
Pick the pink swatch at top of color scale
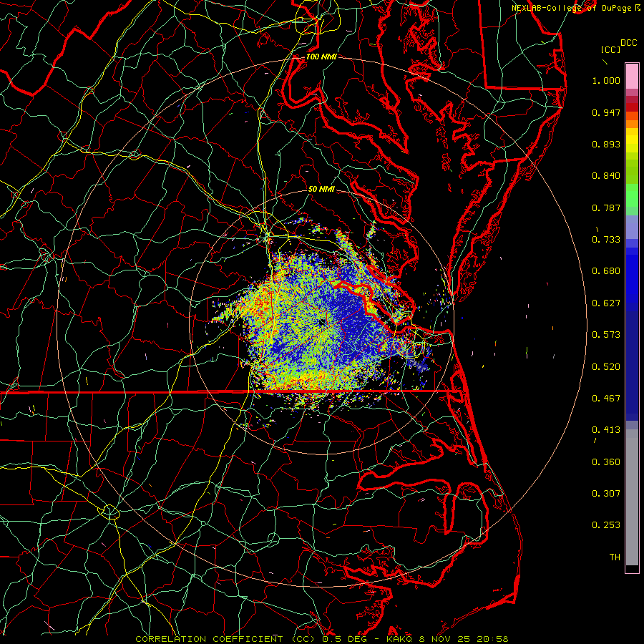pyautogui.click(x=632, y=76)
